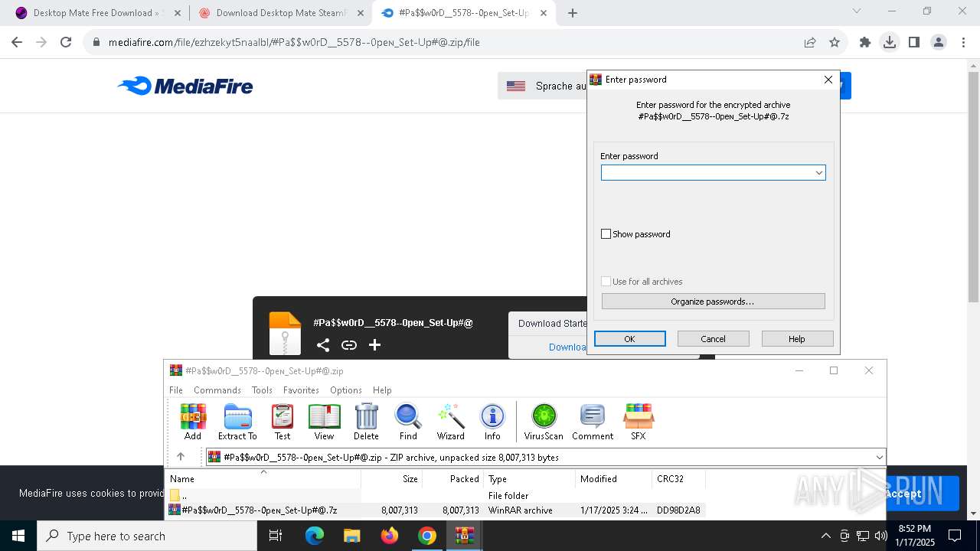
Task: Click the password input field
Action: (x=713, y=173)
